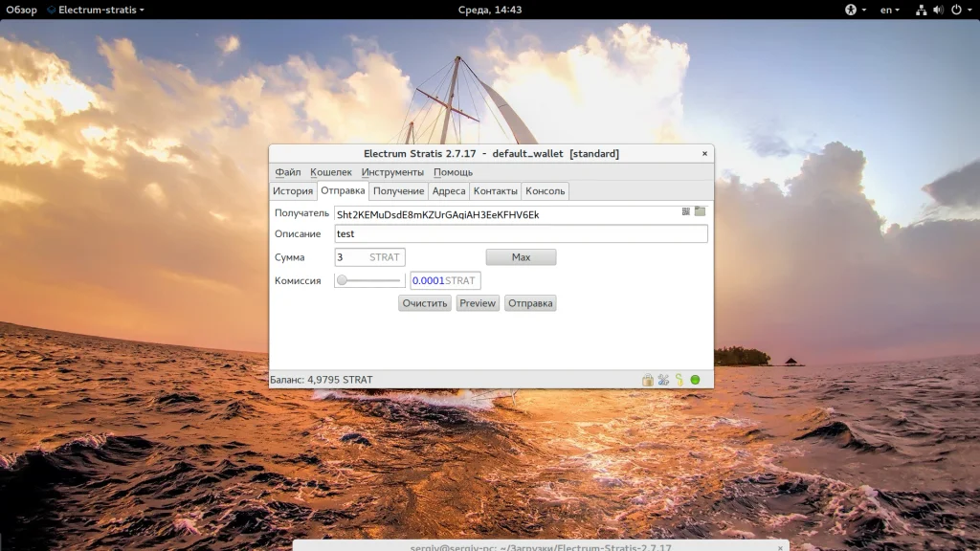Click the lock password icon in status bar
This screenshot has width=980, height=551.
coord(648,380)
